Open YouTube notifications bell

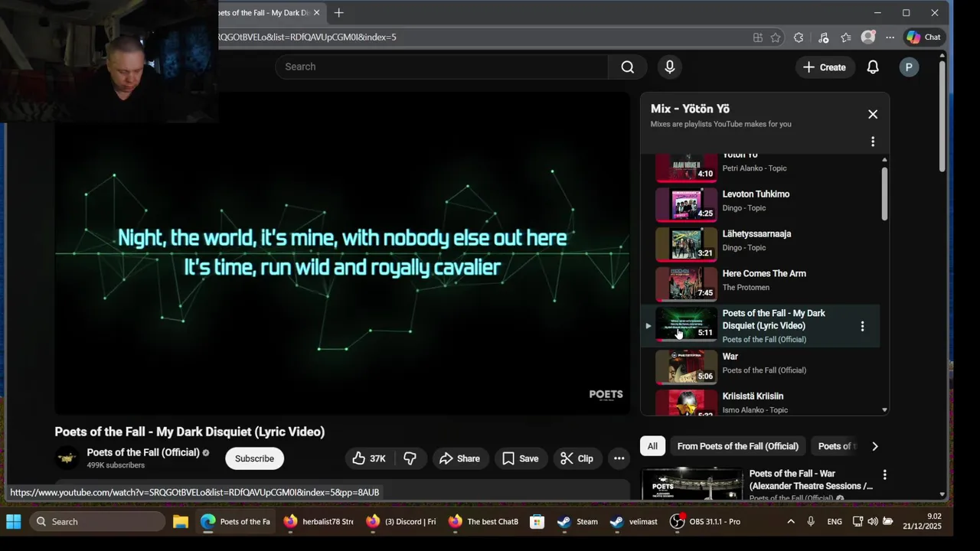[x=873, y=67]
